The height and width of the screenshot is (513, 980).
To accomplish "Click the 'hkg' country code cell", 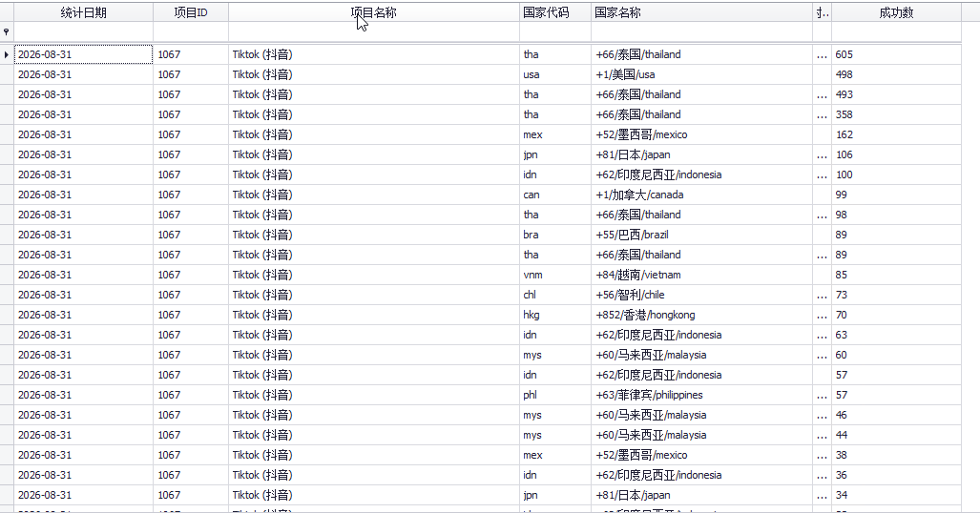I will pos(555,315).
